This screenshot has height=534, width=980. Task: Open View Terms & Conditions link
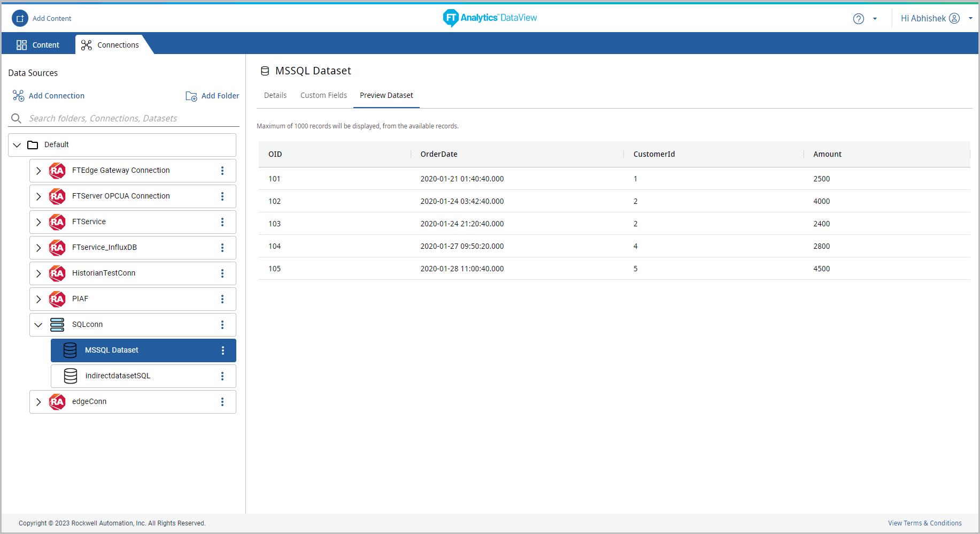tap(924, 523)
